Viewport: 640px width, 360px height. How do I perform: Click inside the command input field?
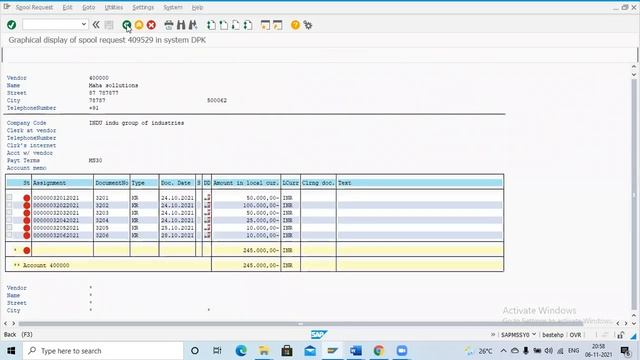pyautogui.click(x=51, y=24)
